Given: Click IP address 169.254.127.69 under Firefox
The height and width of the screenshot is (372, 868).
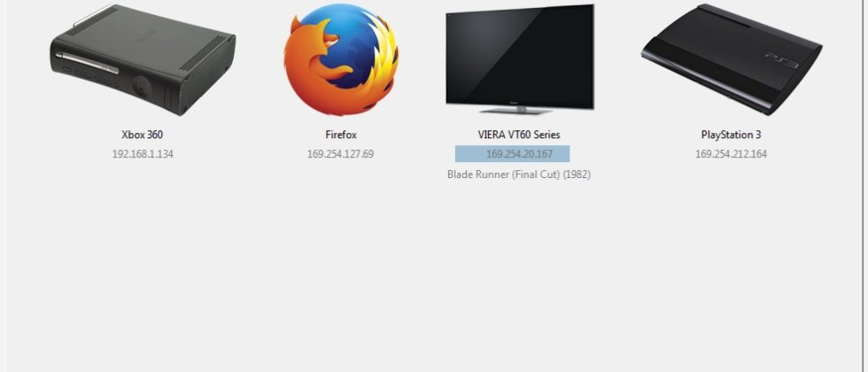Looking at the screenshot, I should click(x=340, y=154).
